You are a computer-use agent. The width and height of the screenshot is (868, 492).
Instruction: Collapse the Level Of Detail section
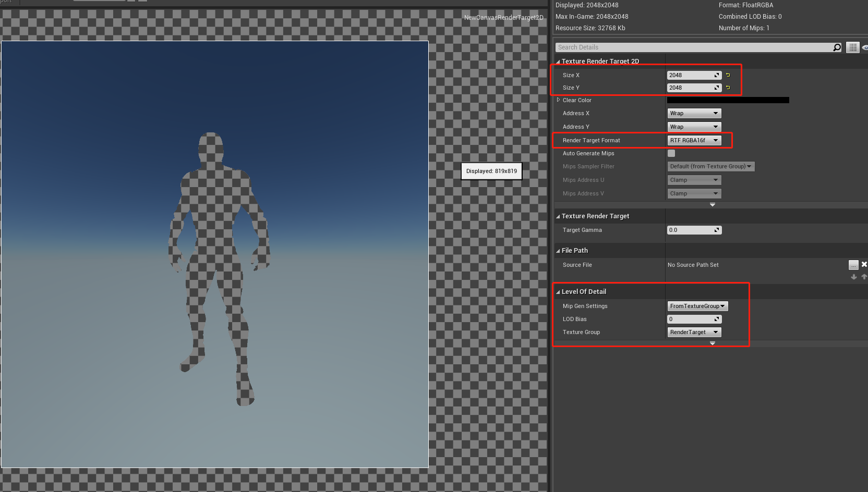point(558,291)
